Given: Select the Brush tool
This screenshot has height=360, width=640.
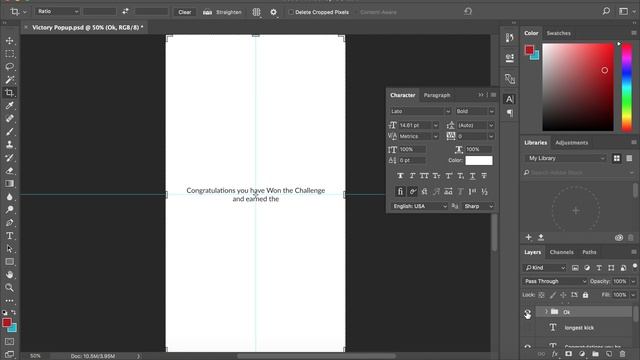Looking at the screenshot, I should coord(9,132).
